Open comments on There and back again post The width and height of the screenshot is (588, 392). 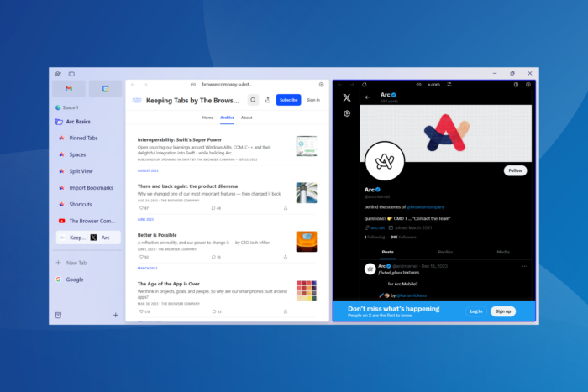(216, 208)
